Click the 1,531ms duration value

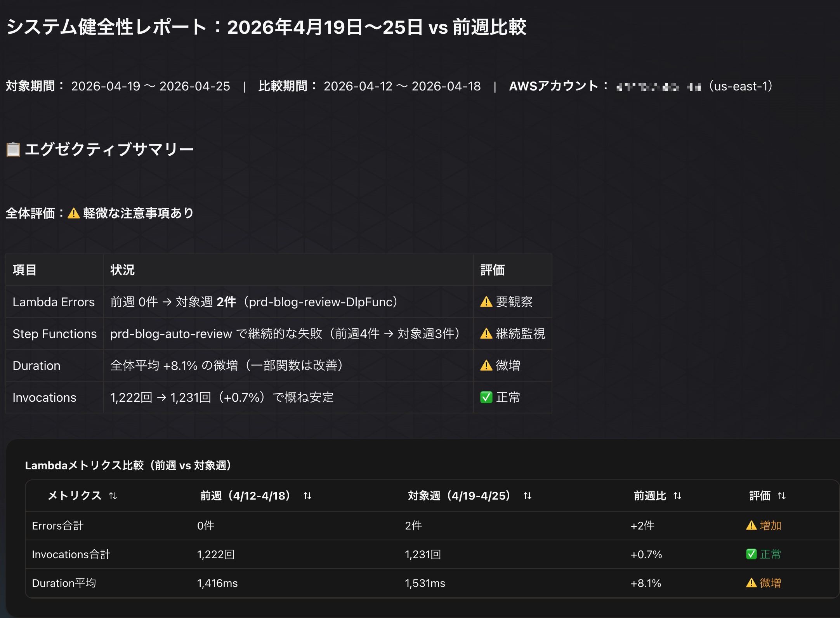click(x=425, y=583)
